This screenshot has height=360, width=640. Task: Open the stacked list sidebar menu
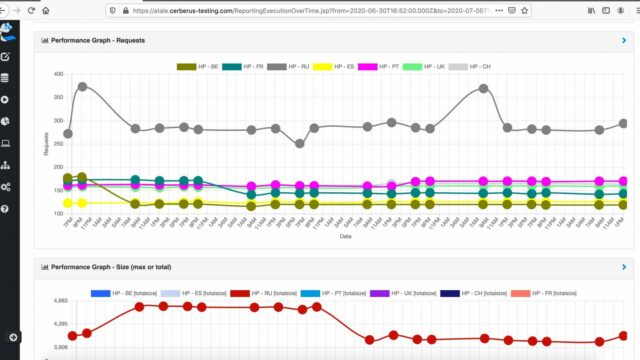(x=5, y=78)
